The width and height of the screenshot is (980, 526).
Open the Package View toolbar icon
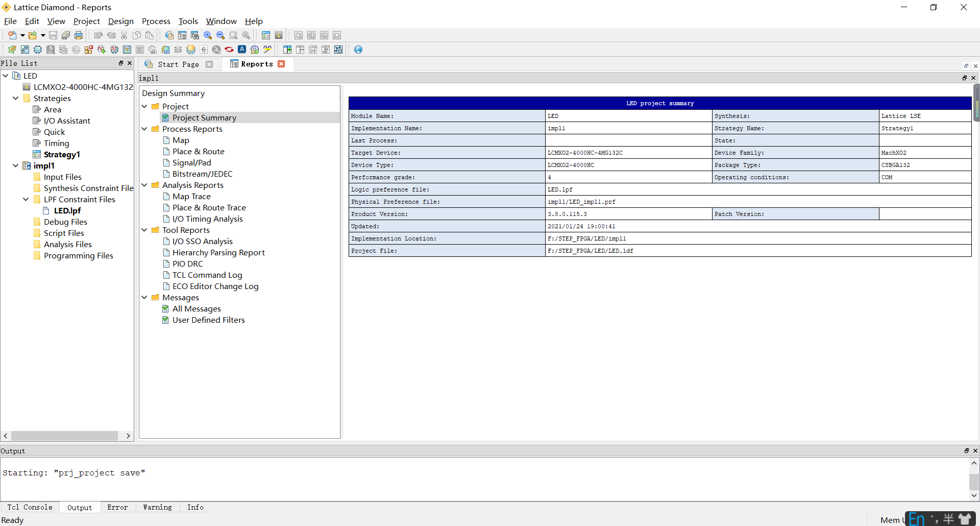[25, 50]
